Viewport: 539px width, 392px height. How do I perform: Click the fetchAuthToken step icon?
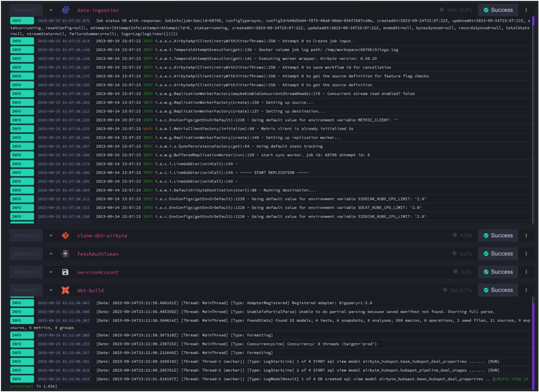coord(66,254)
